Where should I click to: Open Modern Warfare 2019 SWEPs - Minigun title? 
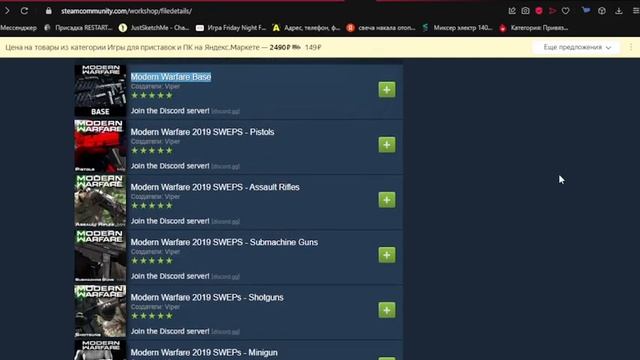click(x=204, y=352)
